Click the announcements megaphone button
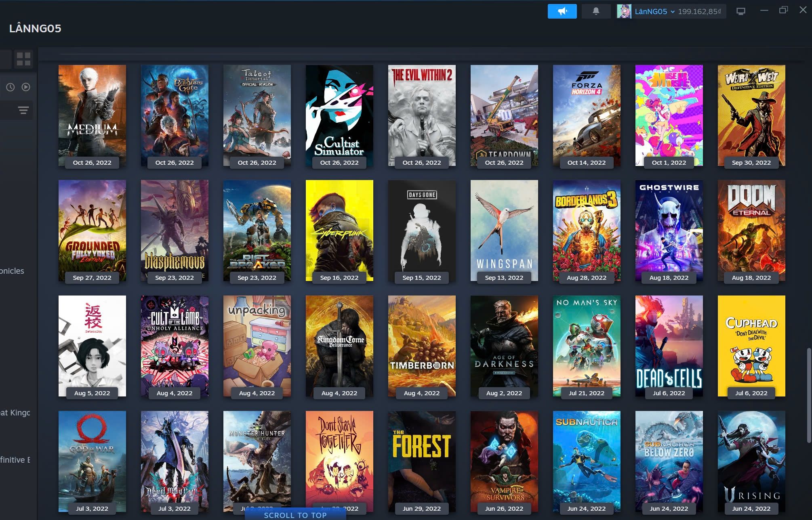Screen dimensions: 812x520 click(562, 11)
